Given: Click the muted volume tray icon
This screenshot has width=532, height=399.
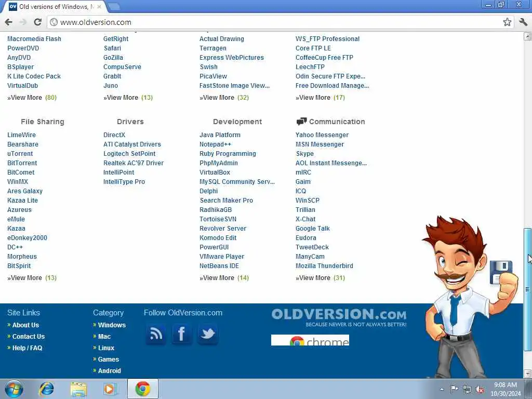Looking at the screenshot, I should (480, 390).
